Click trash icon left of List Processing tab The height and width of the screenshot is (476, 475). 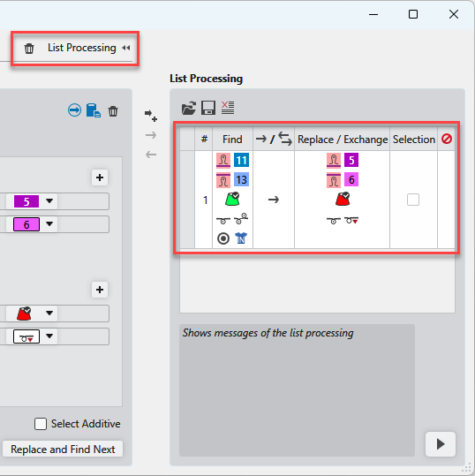click(29, 49)
